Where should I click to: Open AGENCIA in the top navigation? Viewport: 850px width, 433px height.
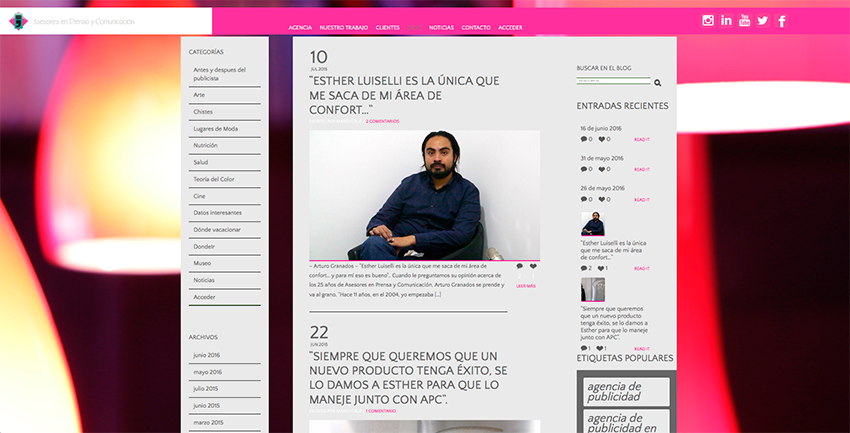click(300, 28)
